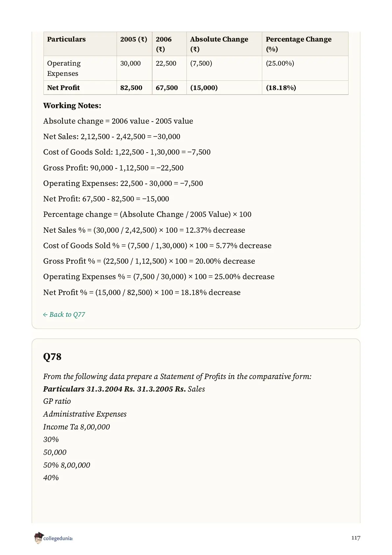The height and width of the screenshot is (555, 392).
Task: Click the 2006 (₹) column header
Action: pos(164,44)
